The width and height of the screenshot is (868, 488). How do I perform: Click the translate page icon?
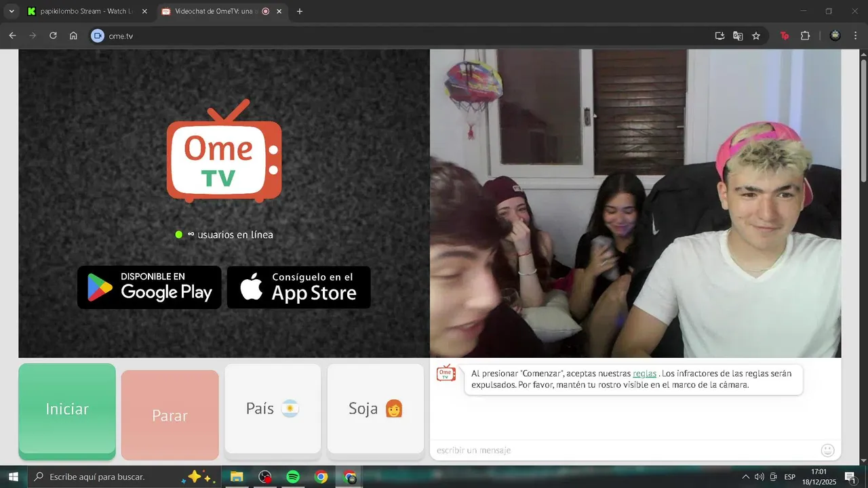click(738, 36)
